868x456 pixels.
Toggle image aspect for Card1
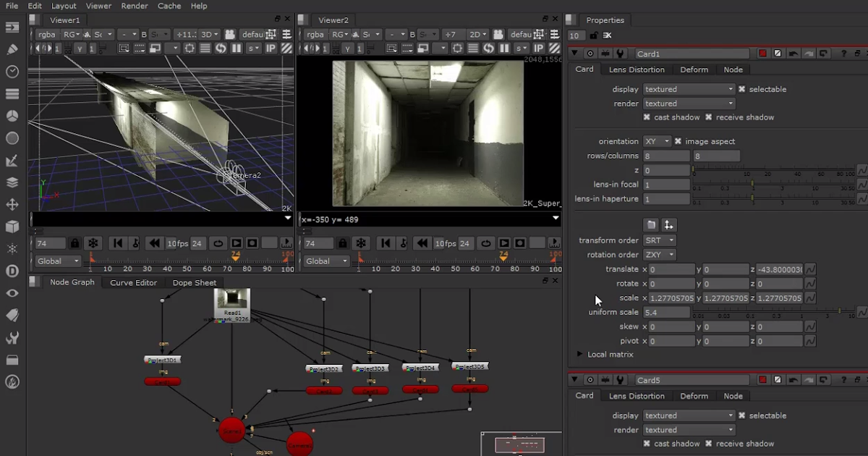(x=678, y=141)
